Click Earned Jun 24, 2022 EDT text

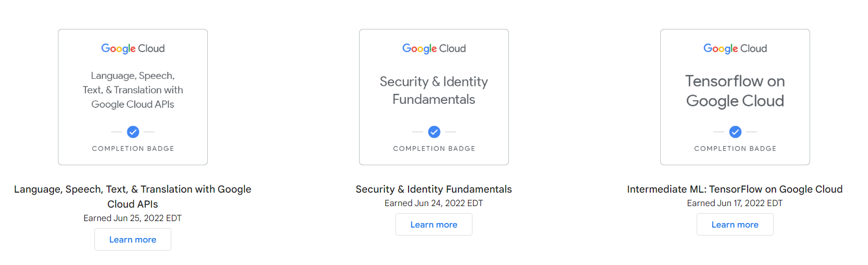434,203
